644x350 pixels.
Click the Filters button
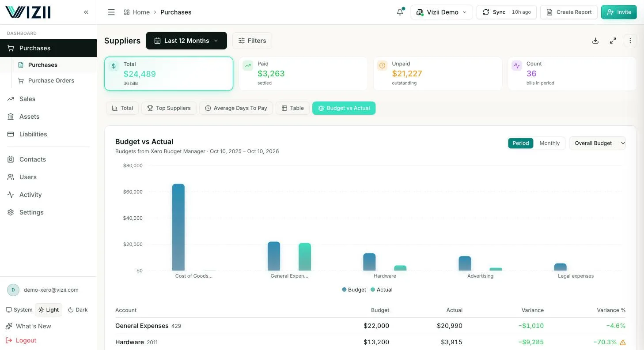[252, 41]
